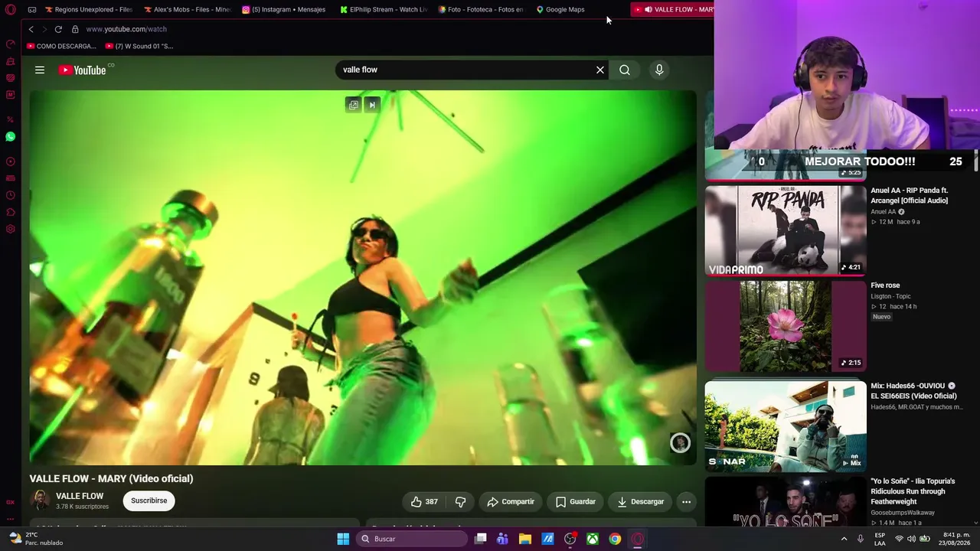Screen dimensions: 980x551
Task: Download the video with Descargar
Action: (641, 502)
